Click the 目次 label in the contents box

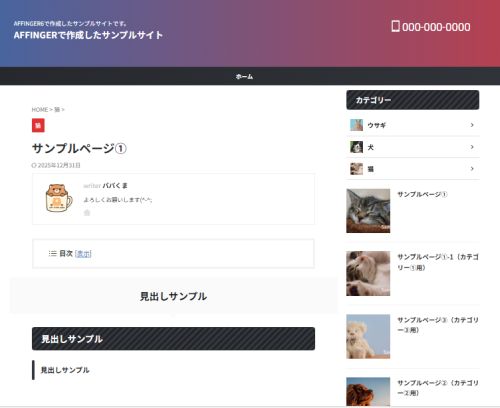point(66,254)
